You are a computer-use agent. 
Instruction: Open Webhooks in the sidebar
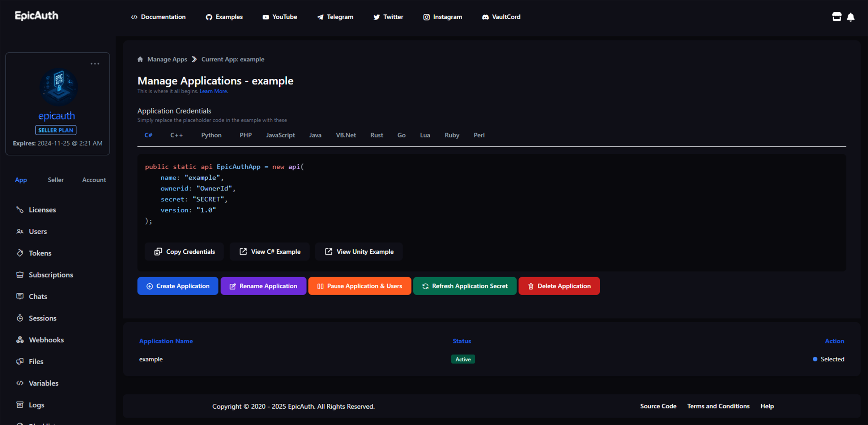[40, 340]
